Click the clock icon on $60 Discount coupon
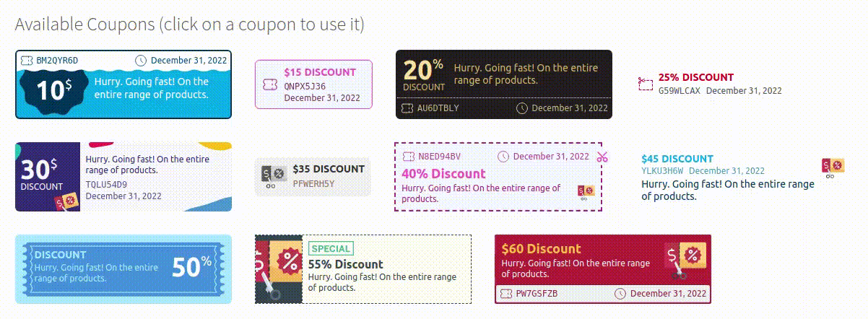The width and height of the screenshot is (868, 319). coord(620,294)
